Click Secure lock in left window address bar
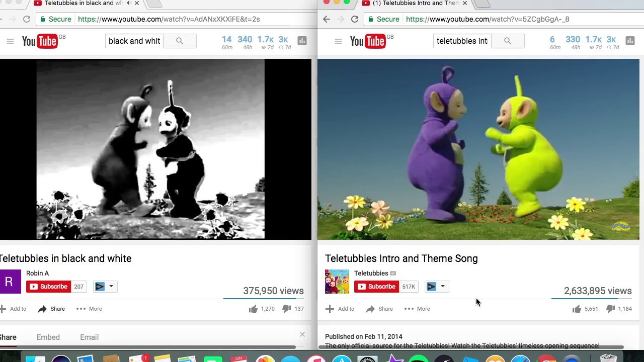This screenshot has width=644, height=362. click(55, 19)
